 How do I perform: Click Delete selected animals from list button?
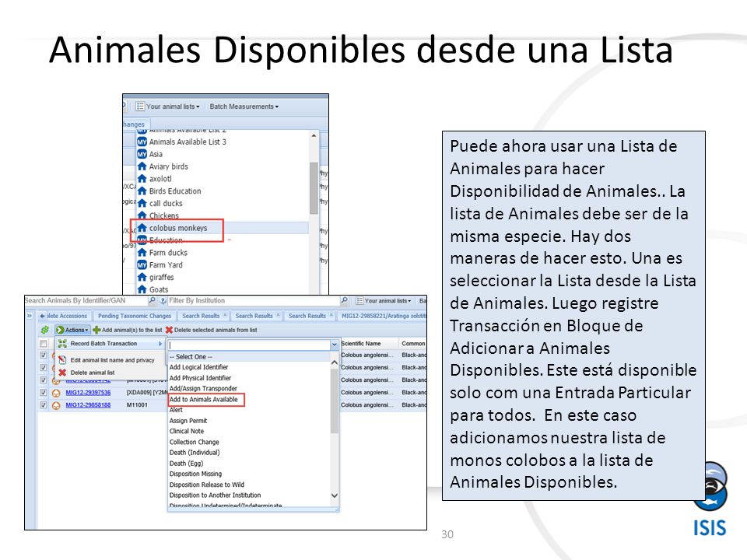coord(212,330)
